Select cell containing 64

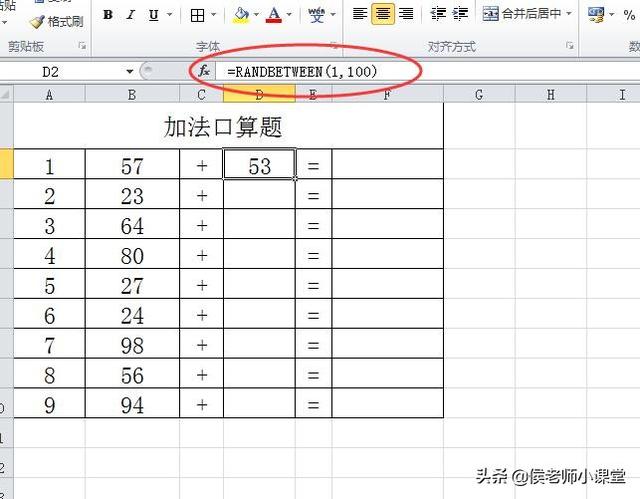click(132, 224)
